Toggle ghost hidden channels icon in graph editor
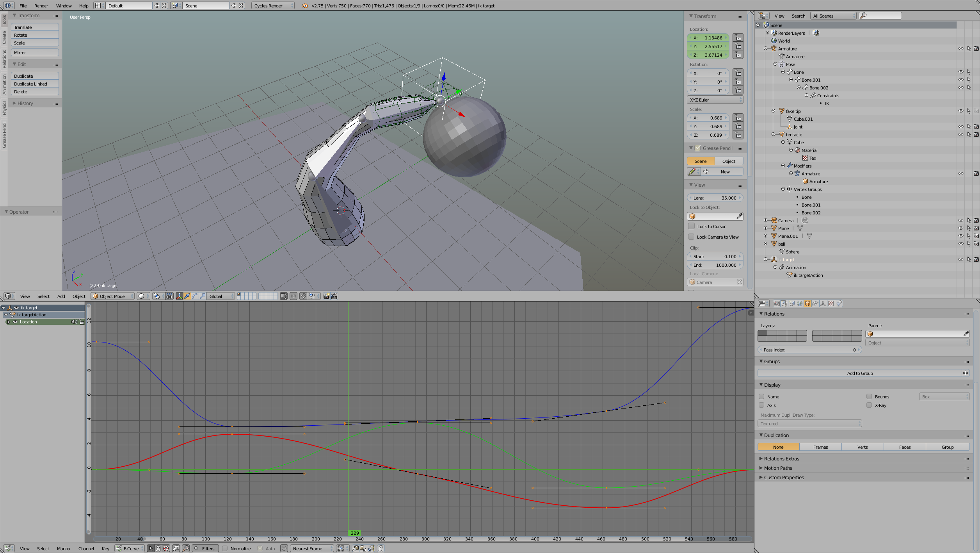 click(x=158, y=548)
